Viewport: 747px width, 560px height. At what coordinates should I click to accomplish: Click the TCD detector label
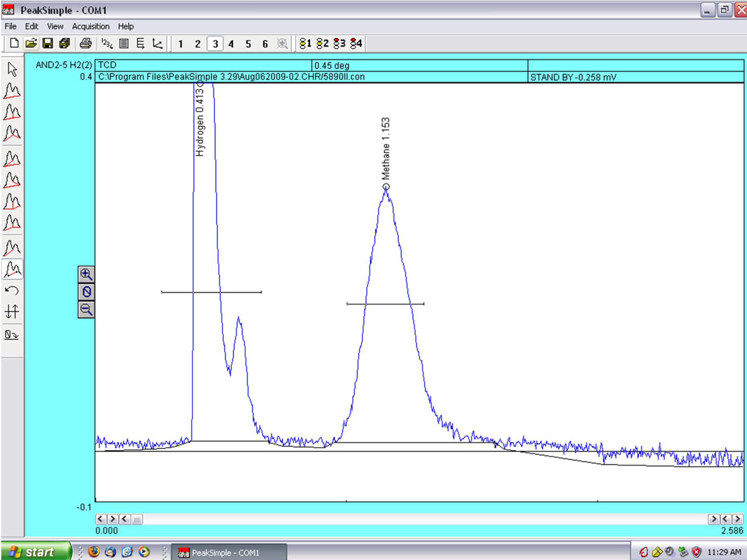[107, 65]
